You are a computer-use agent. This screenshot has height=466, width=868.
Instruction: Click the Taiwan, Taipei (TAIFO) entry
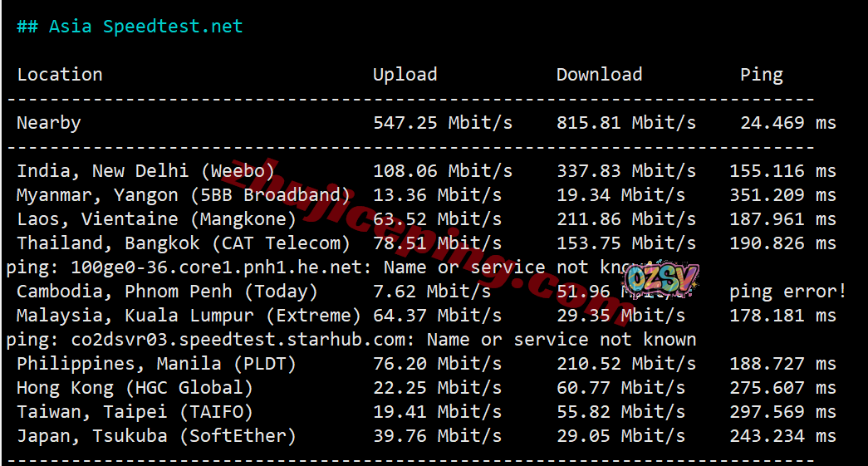[x=135, y=412]
